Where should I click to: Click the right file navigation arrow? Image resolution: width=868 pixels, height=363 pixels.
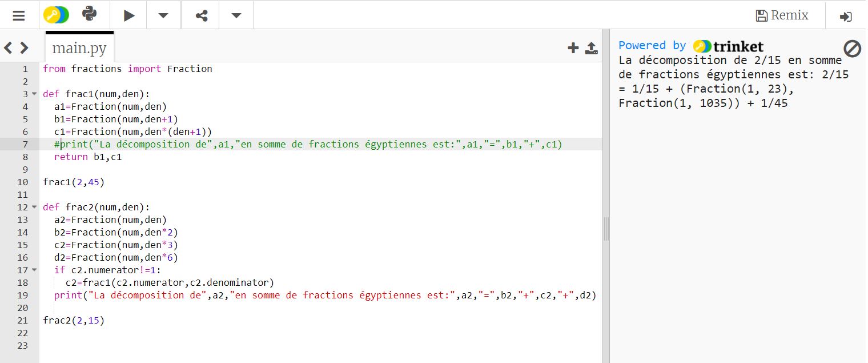[25, 48]
